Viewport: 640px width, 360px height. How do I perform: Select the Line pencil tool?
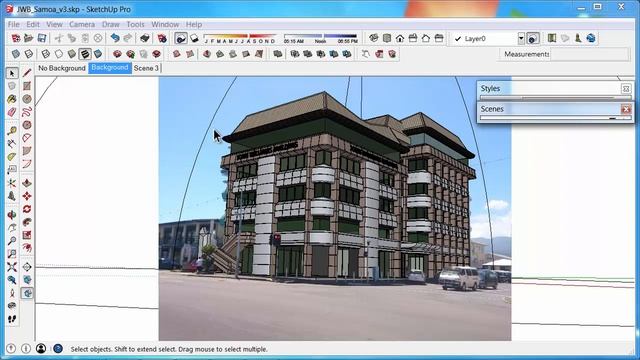tap(27, 73)
